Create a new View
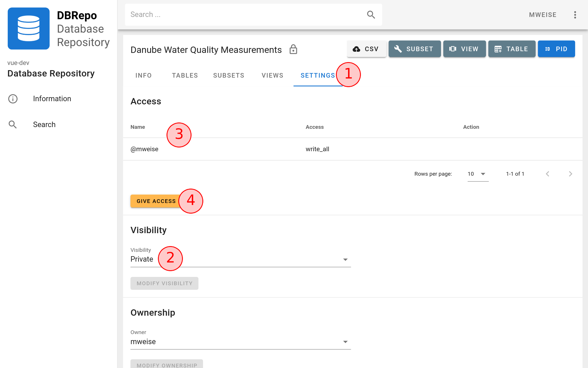The width and height of the screenshot is (588, 368). point(464,49)
